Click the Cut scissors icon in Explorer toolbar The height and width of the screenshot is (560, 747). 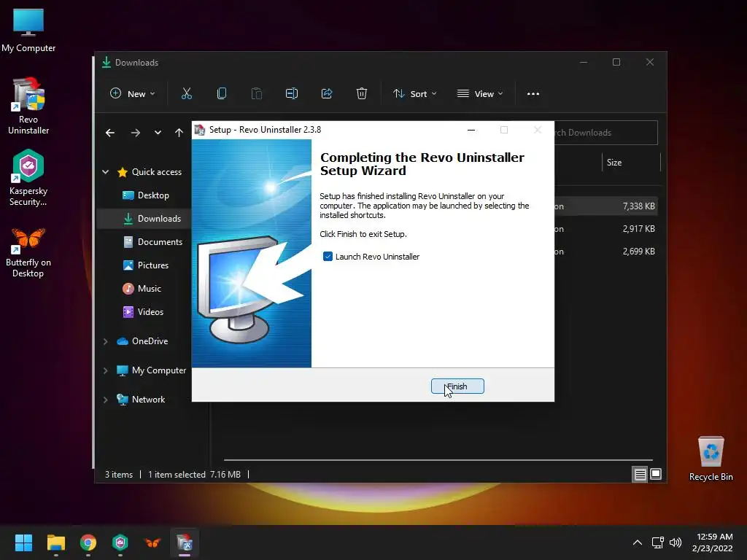coord(187,94)
